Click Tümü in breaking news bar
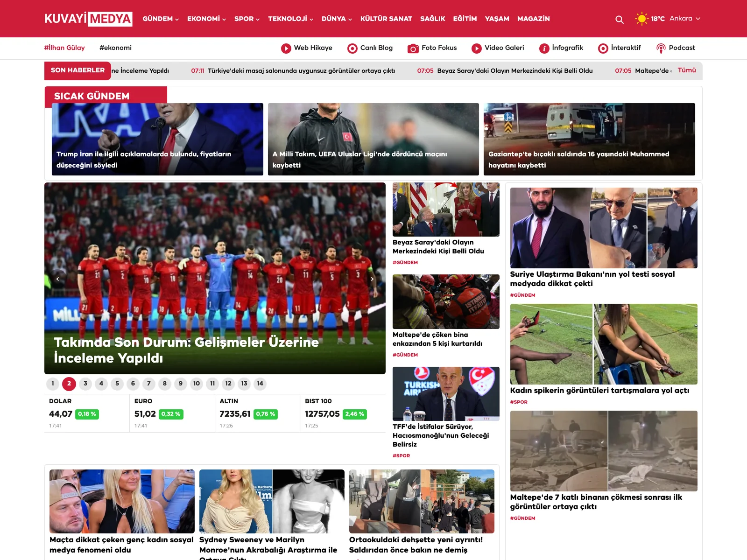The height and width of the screenshot is (560, 747). click(687, 70)
